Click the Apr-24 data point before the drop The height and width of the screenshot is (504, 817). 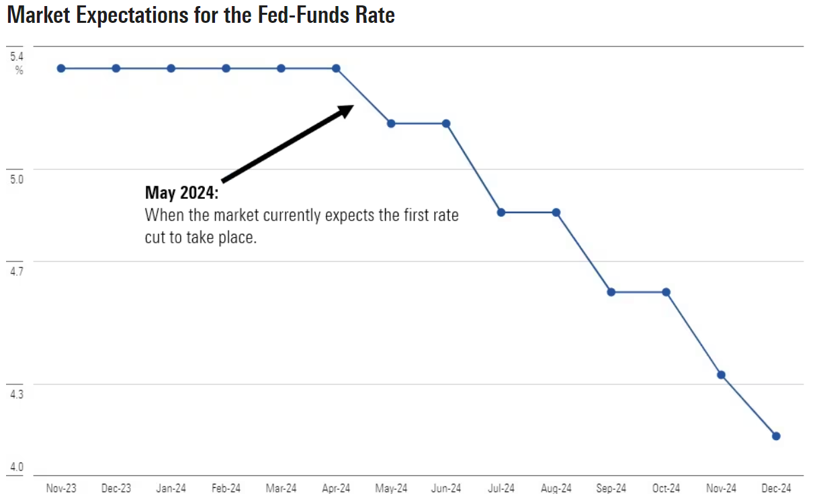tap(336, 69)
